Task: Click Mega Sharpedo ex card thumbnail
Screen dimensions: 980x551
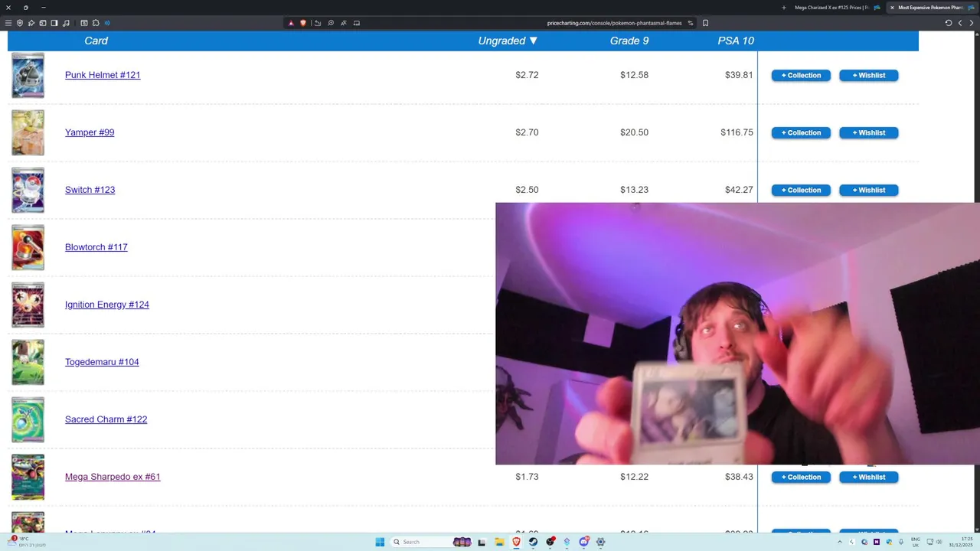Action: point(28,477)
